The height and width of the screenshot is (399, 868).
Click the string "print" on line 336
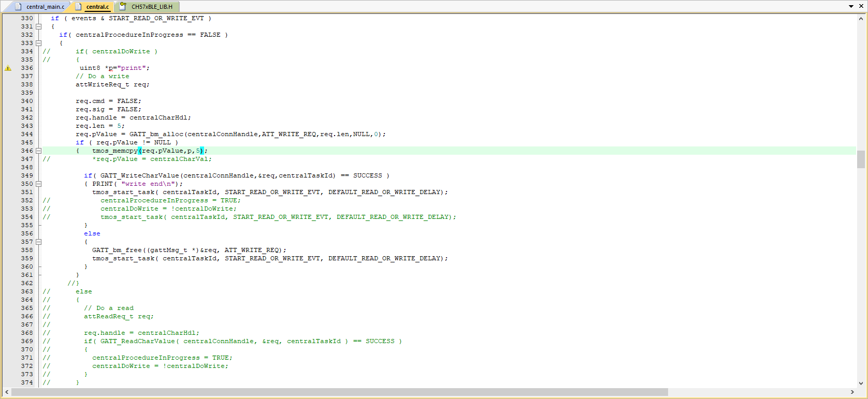click(x=132, y=68)
